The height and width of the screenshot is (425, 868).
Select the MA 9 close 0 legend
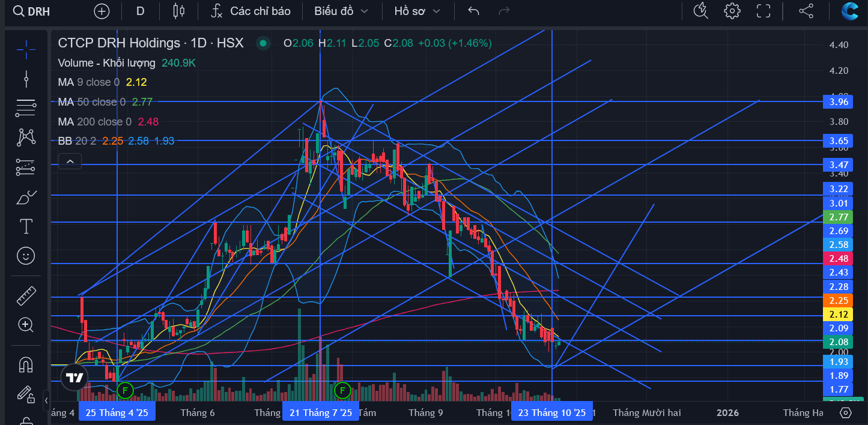coord(89,82)
